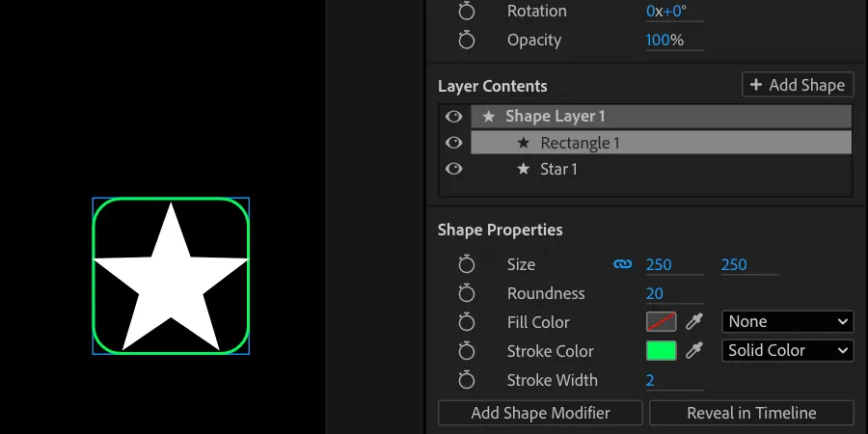Open the green Stroke Color swatch

tap(661, 351)
